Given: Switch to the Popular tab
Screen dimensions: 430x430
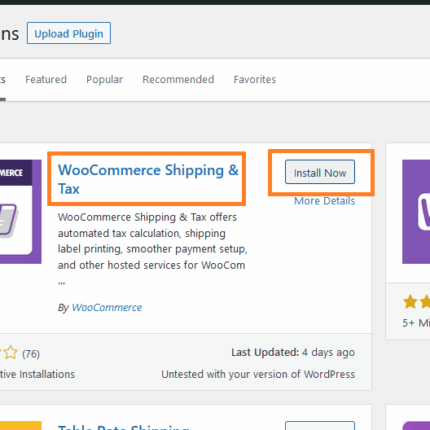Looking at the screenshot, I should [x=105, y=80].
